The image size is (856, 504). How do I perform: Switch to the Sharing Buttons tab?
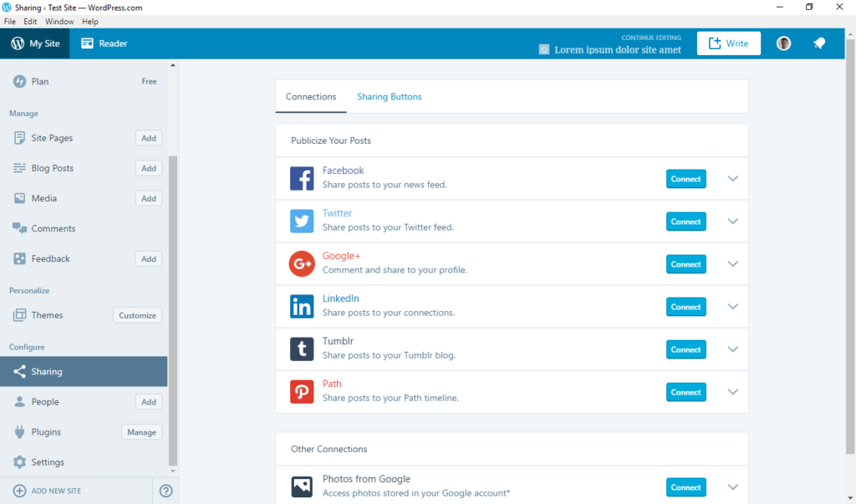pyautogui.click(x=389, y=96)
